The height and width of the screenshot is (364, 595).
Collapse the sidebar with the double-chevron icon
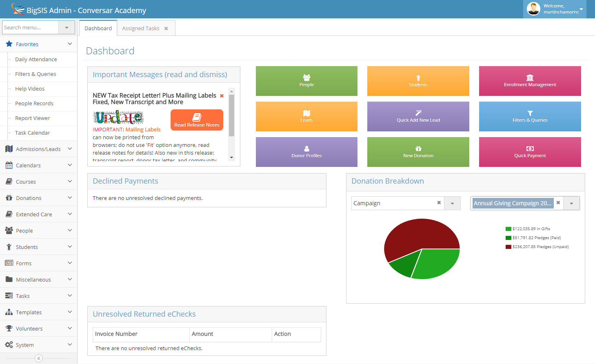point(39,358)
